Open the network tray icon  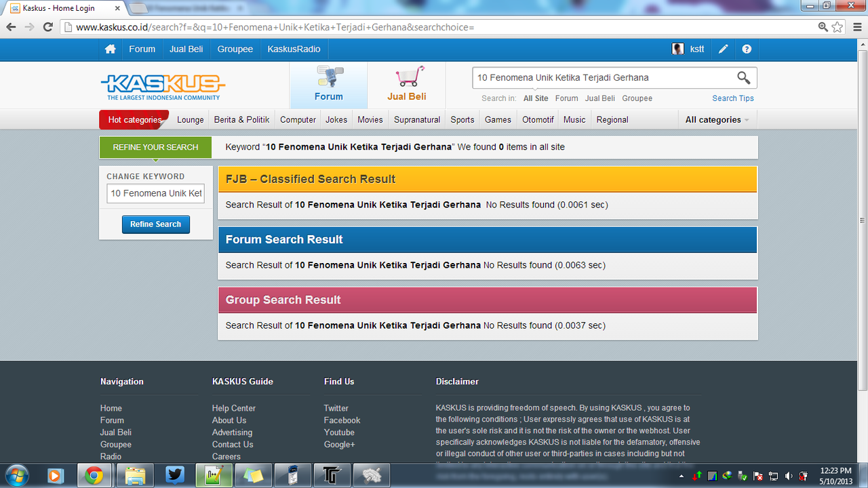(773, 476)
